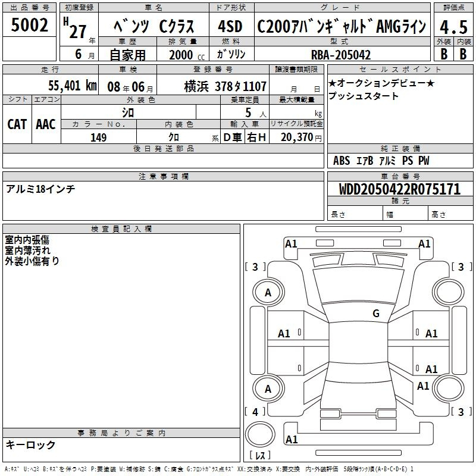Click the H27 first registration year
The image size is (476, 476).
pos(75,28)
